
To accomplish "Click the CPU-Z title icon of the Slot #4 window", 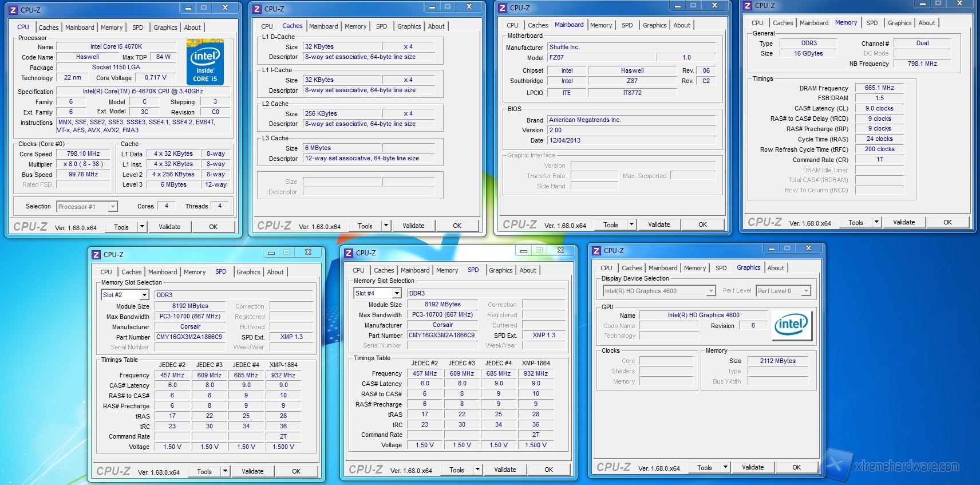I will [x=349, y=253].
